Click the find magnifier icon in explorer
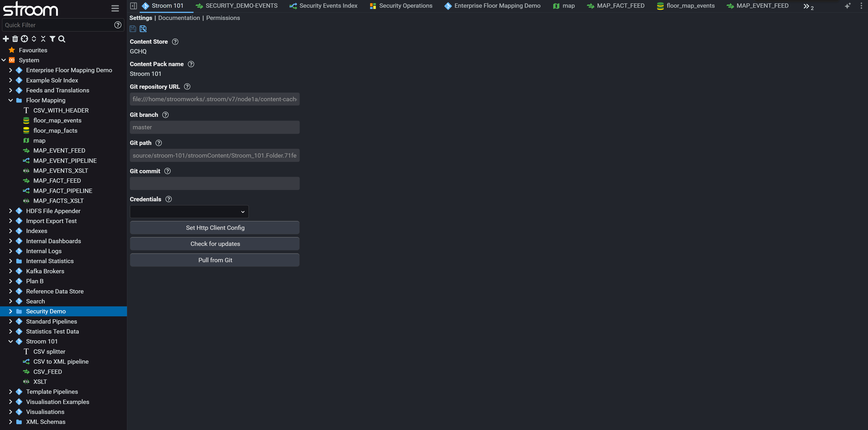 [62, 39]
